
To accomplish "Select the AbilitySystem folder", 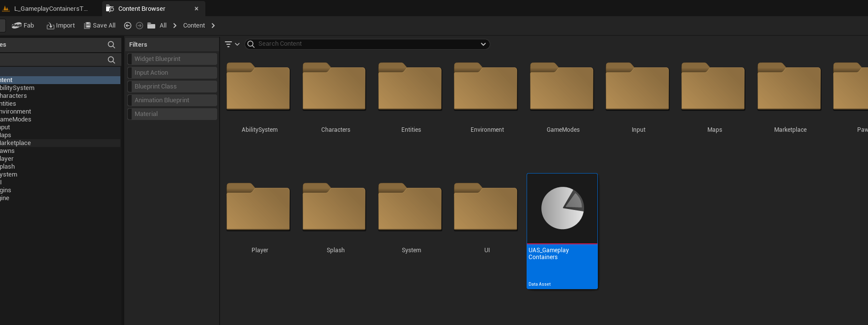I will pyautogui.click(x=258, y=86).
